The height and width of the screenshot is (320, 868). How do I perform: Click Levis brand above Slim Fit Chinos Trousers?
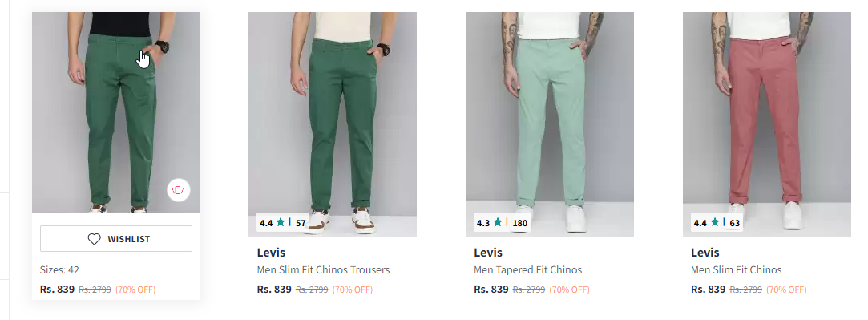(271, 253)
